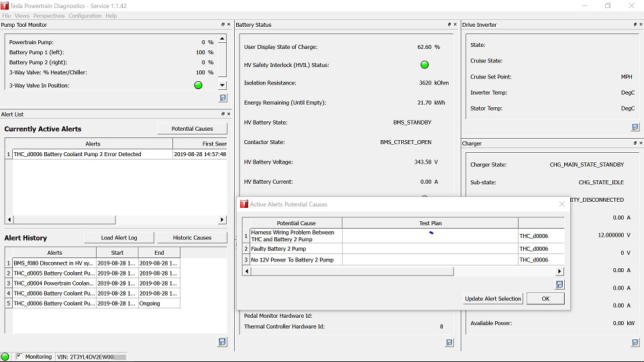
Task: Click the Update Alert Selection button
Action: tap(493, 298)
